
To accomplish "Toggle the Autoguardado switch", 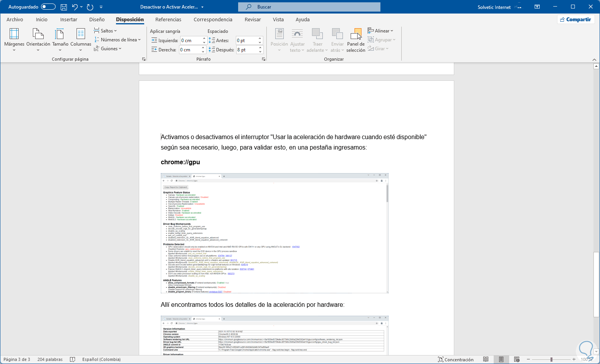I will click(x=48, y=7).
